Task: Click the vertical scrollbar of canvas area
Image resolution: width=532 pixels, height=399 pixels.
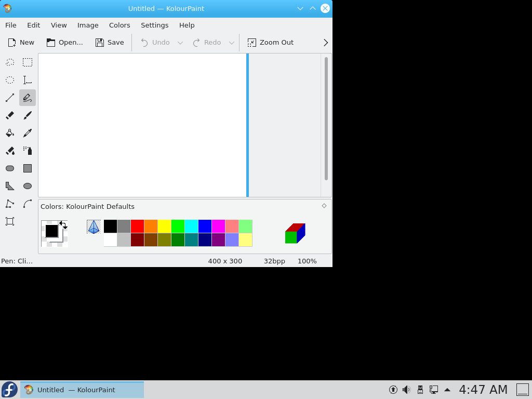Action: (x=326, y=119)
